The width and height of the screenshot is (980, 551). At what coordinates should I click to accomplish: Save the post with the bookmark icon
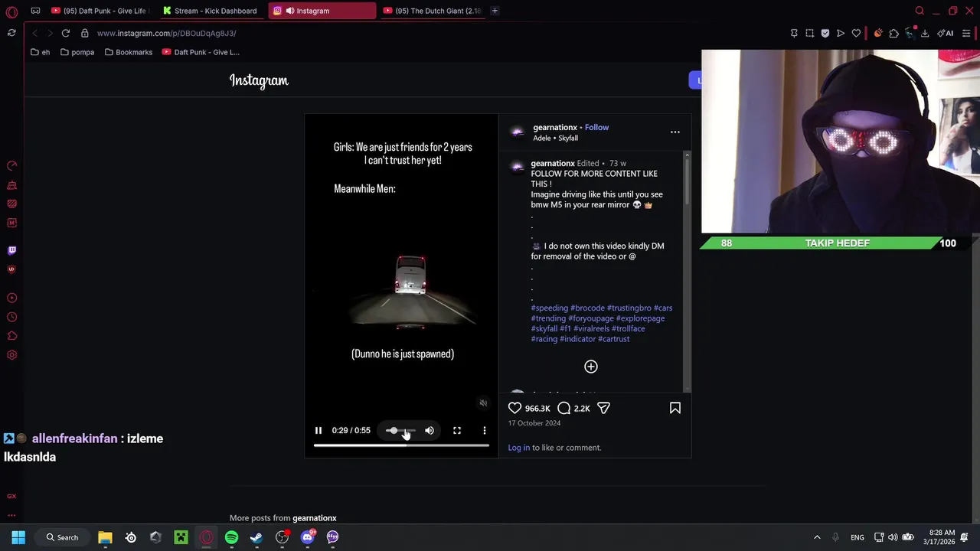[675, 408]
